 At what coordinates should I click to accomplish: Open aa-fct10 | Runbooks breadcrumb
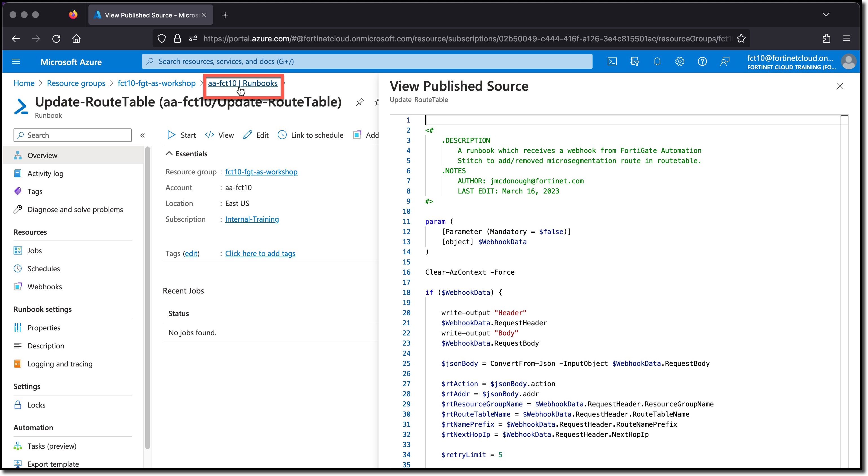click(x=242, y=83)
